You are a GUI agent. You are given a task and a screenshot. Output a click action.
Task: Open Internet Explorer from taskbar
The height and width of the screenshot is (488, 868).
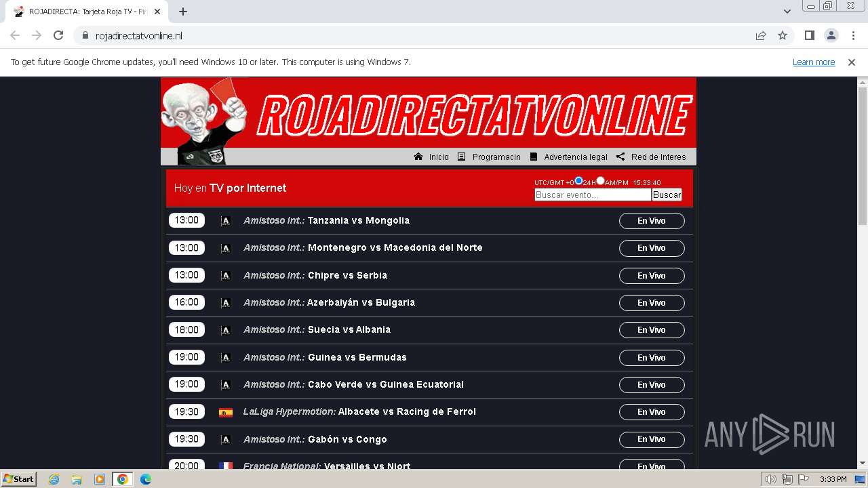[x=54, y=479]
